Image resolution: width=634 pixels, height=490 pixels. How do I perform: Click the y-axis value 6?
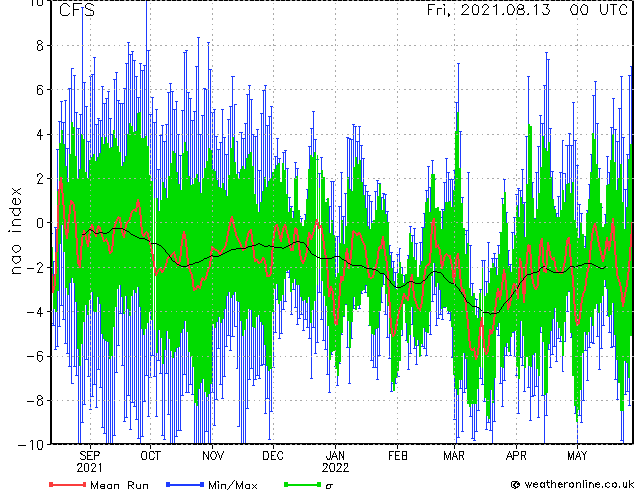tap(40, 90)
